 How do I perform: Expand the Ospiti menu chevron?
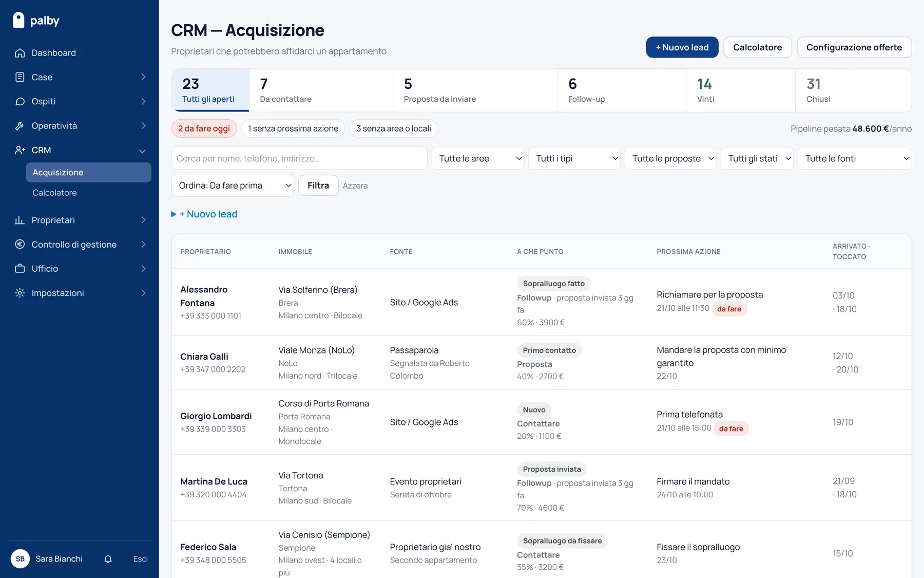tap(143, 101)
